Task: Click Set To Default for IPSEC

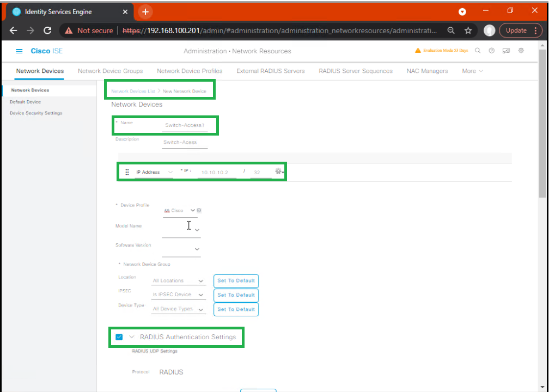Action: (236, 295)
